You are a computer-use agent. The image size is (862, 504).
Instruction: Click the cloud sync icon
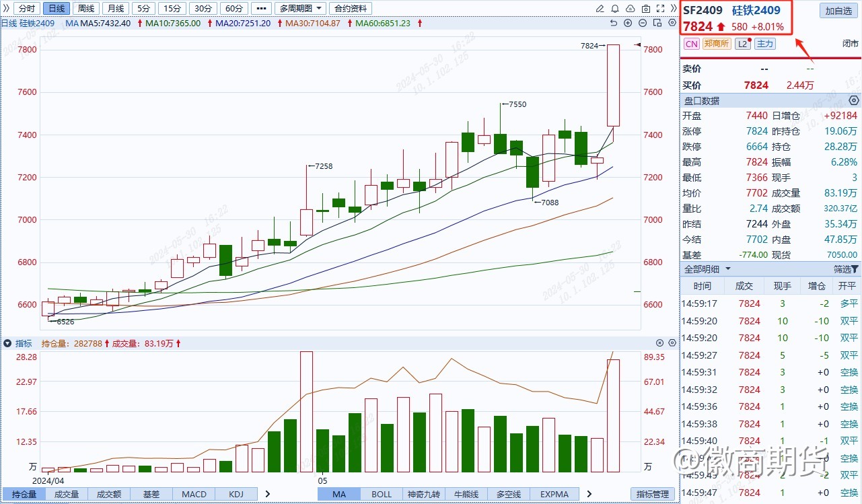631,9
